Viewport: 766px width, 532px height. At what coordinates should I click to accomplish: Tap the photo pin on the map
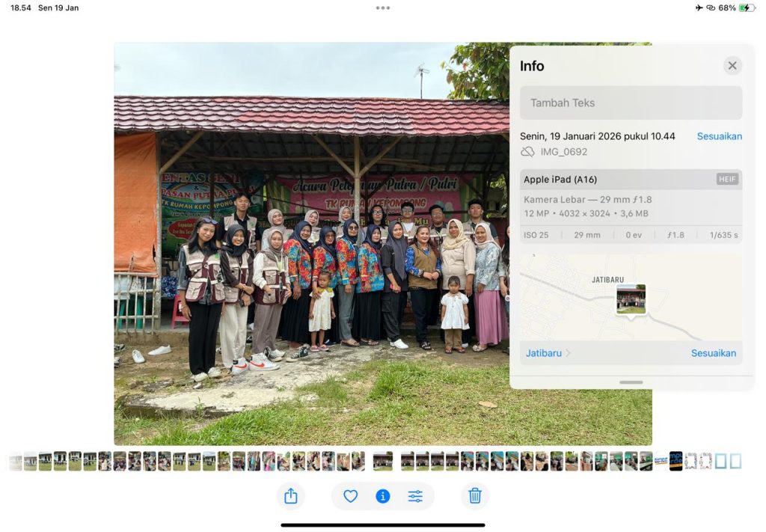point(631,299)
